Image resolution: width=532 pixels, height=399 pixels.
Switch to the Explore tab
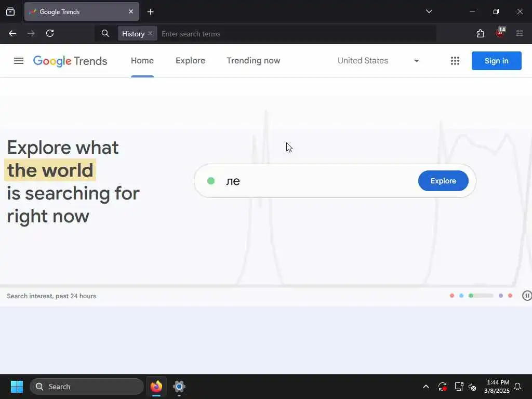190,60
